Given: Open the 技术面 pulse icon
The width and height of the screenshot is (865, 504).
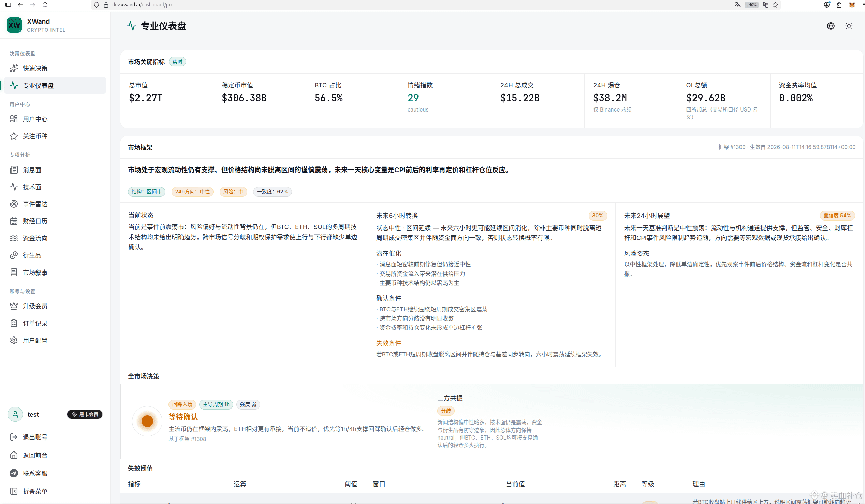Looking at the screenshot, I should 14,187.
